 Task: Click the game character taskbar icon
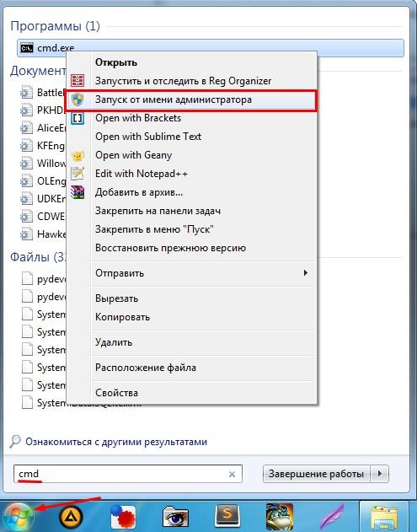click(x=280, y=517)
